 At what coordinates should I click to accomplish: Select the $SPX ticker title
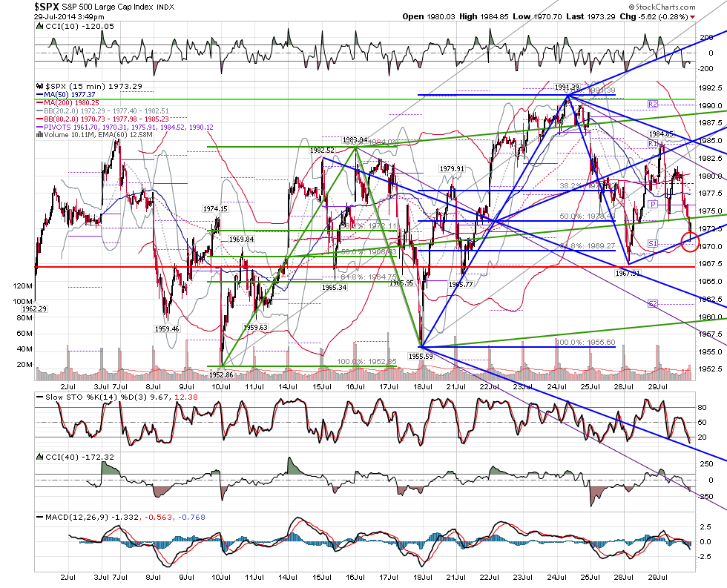pos(46,7)
